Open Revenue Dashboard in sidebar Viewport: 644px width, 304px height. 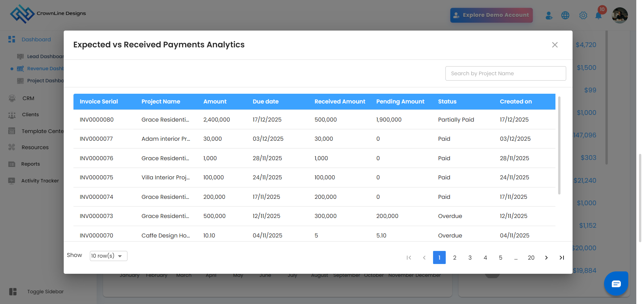[x=45, y=69]
